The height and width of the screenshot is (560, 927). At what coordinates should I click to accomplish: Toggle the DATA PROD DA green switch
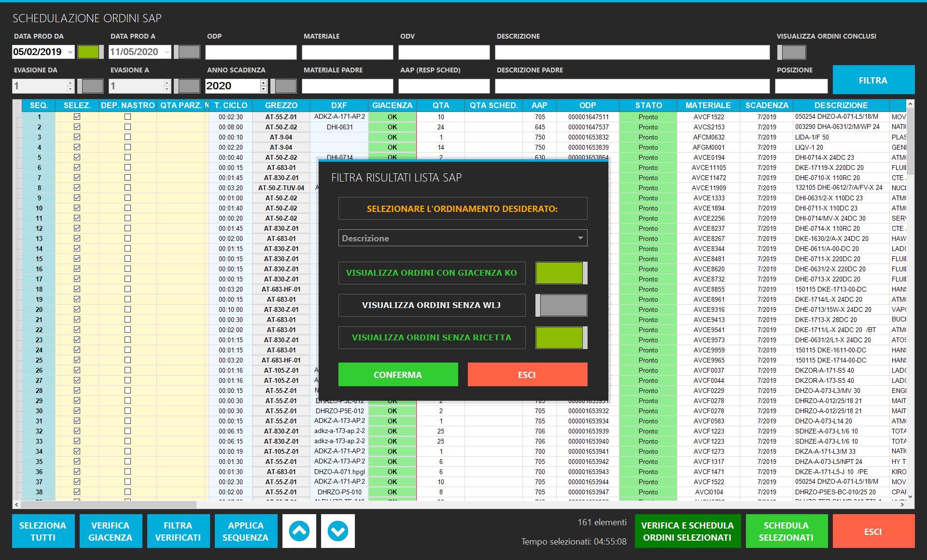click(x=90, y=52)
